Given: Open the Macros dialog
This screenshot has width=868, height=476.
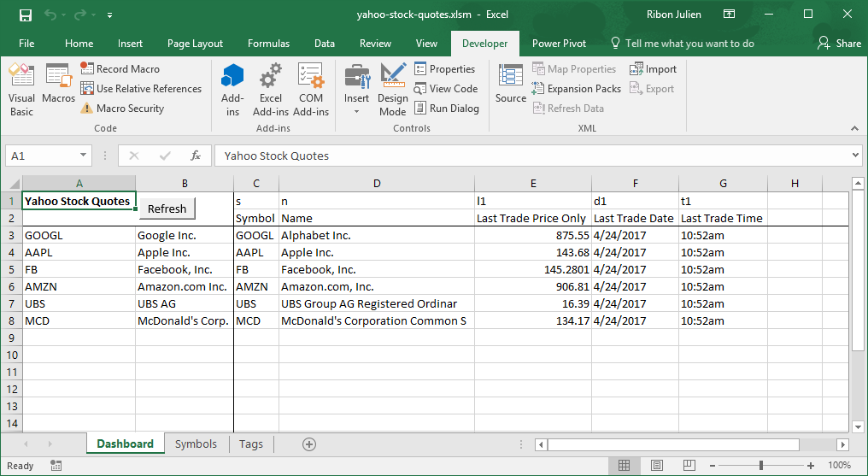Looking at the screenshot, I should [58, 83].
